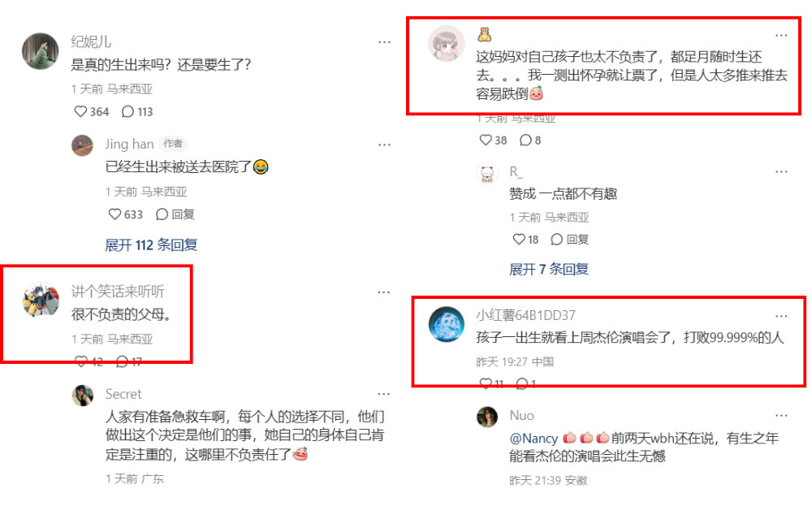Open 纪妮儿's profile avatar
This screenshot has width=812, height=506.
[x=41, y=50]
